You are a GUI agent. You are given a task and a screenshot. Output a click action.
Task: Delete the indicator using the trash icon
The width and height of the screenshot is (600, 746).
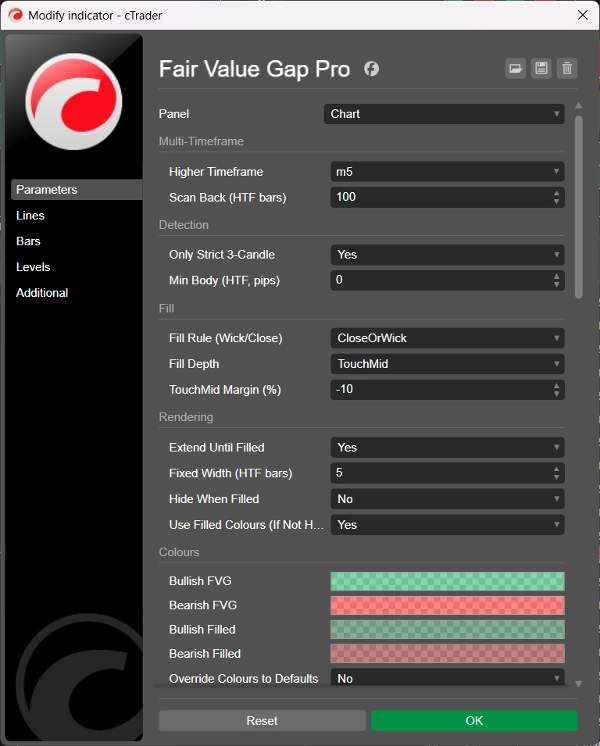(x=567, y=69)
